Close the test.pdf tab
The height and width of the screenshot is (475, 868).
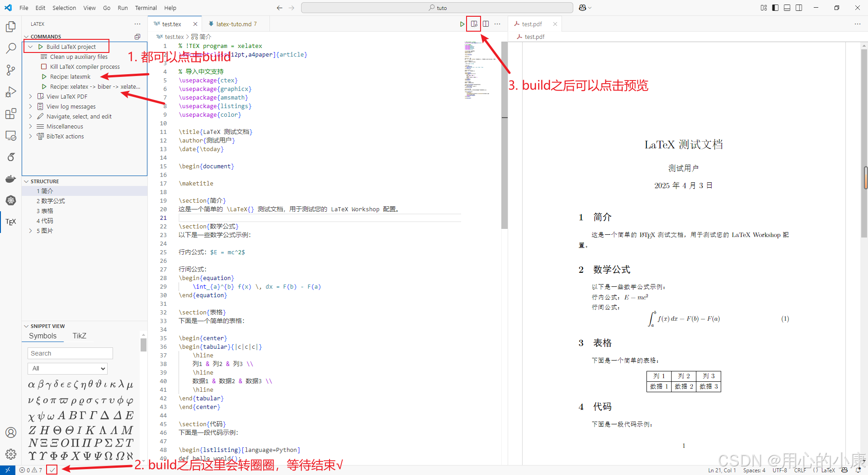click(x=555, y=24)
